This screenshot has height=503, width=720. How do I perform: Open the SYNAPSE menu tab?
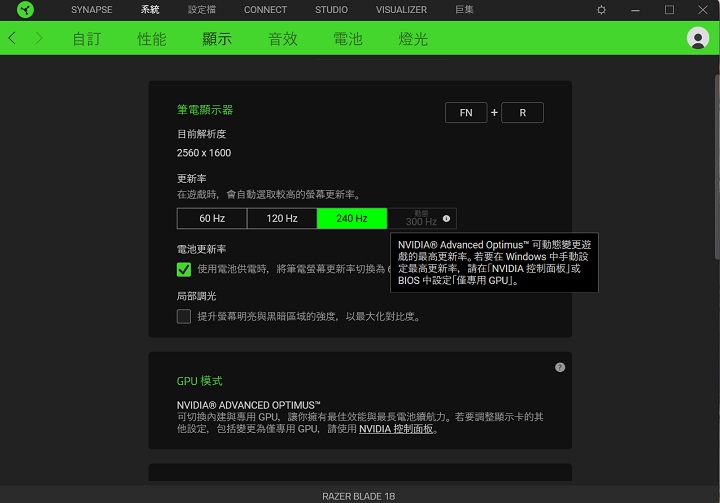click(91, 10)
